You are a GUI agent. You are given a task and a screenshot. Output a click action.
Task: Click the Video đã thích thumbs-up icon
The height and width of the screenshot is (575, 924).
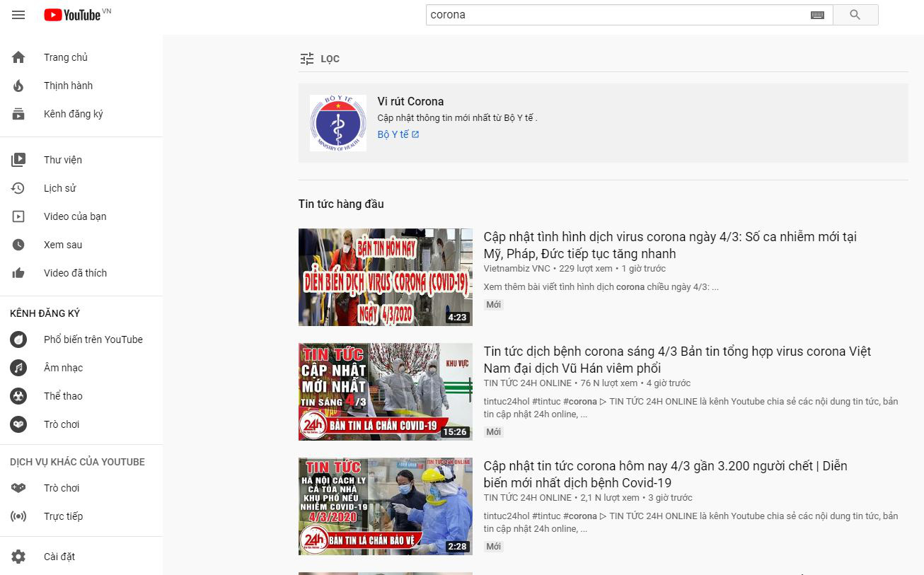pos(18,273)
